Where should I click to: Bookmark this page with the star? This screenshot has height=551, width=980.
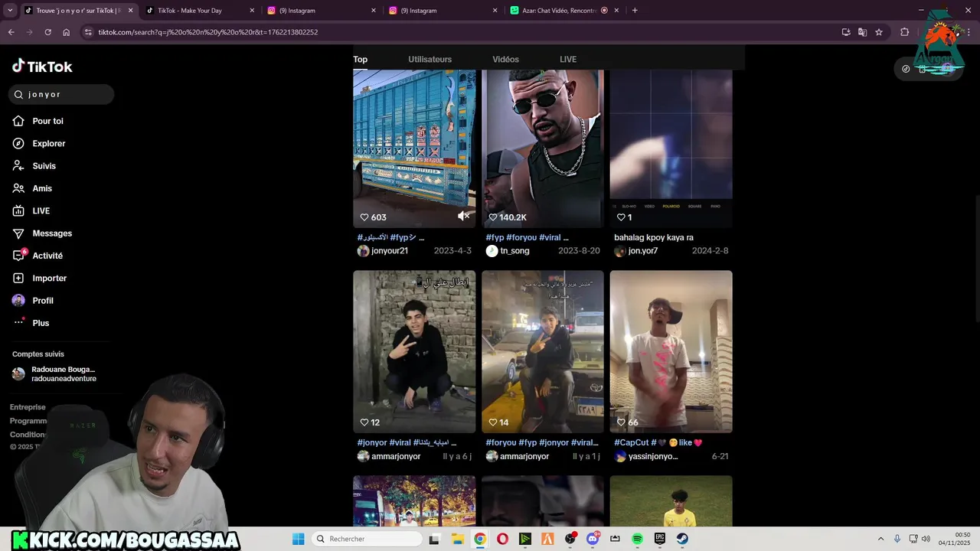879,32
